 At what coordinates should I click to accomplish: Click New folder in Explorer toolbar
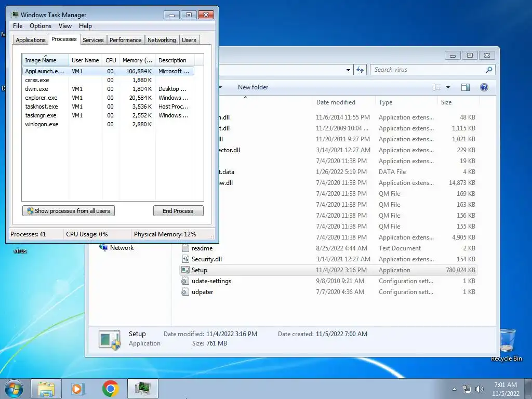(253, 87)
